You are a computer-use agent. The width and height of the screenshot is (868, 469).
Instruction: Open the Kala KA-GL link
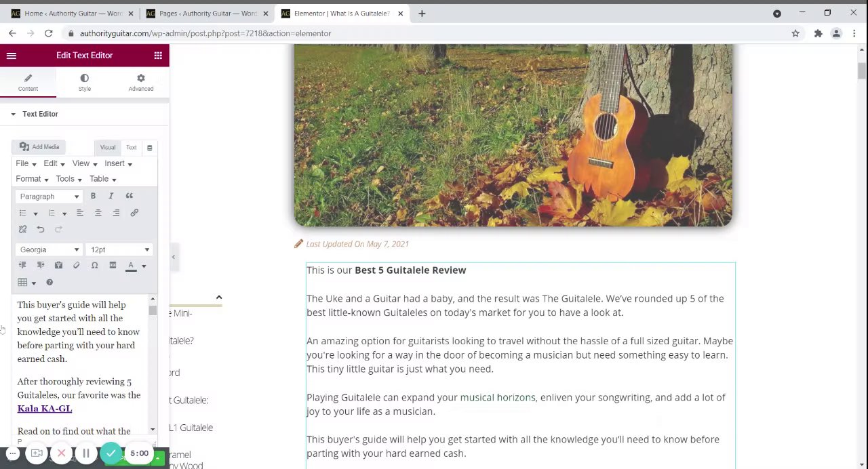point(45,409)
